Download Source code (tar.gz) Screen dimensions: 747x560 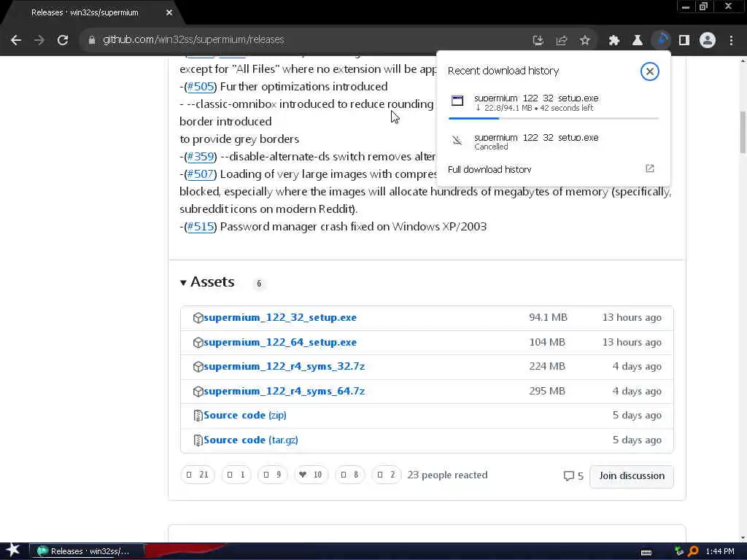(x=251, y=440)
